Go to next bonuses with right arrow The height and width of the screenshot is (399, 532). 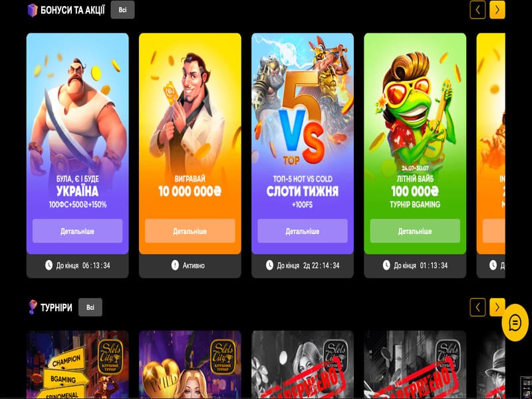(x=497, y=10)
